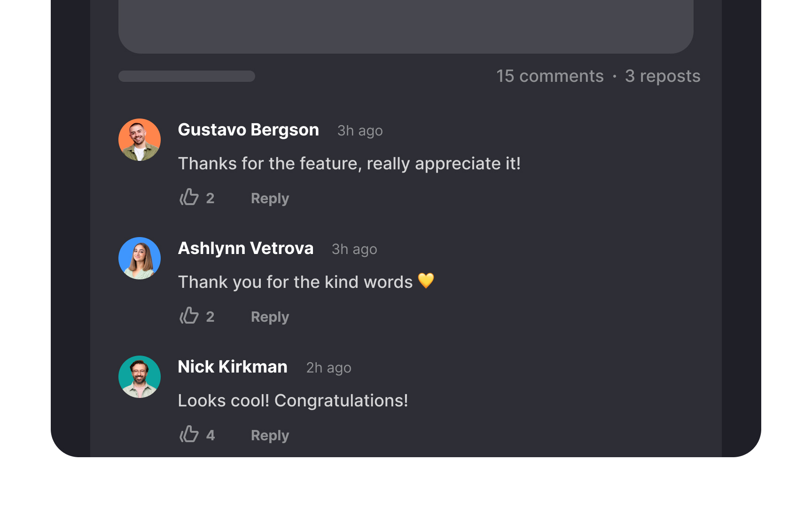
Task: Click the thumbs up count next to Nick's comment
Action: point(211,435)
